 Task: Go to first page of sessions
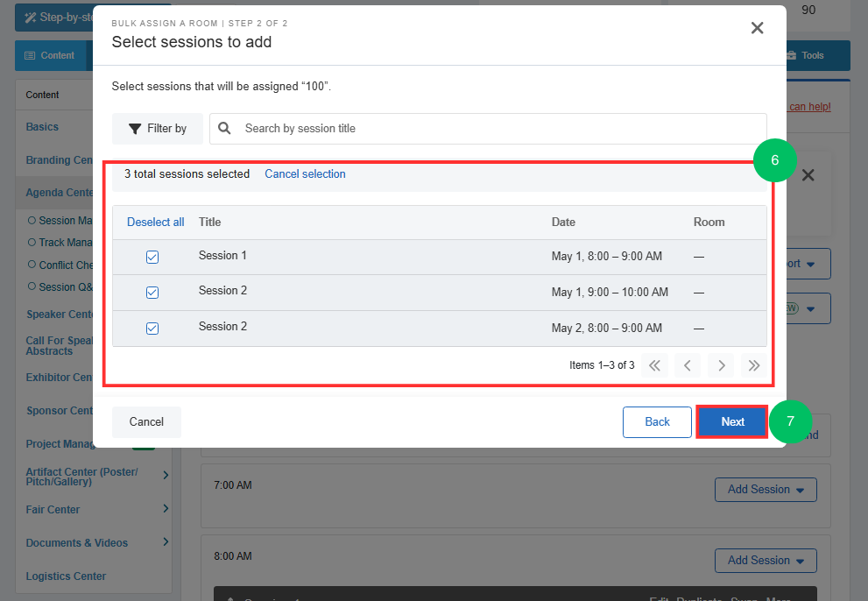[x=654, y=365]
